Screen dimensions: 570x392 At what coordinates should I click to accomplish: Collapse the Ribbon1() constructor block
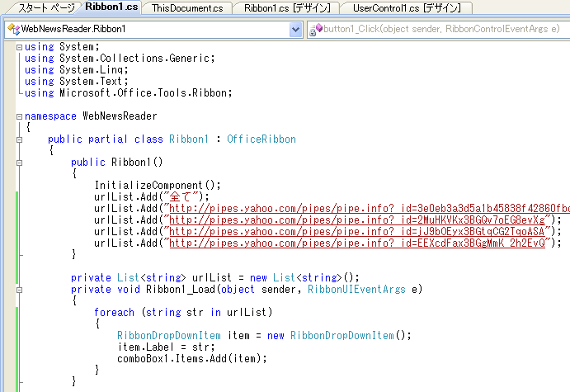click(x=19, y=163)
